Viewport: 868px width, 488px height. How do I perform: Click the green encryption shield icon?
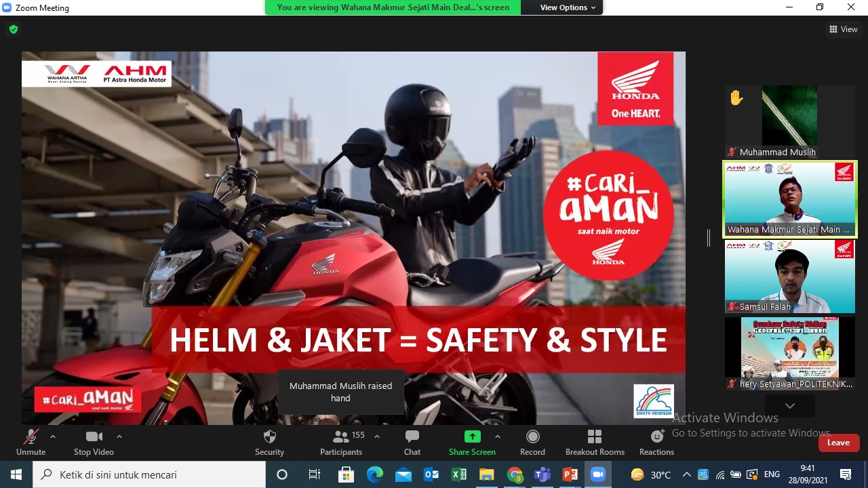[x=14, y=29]
